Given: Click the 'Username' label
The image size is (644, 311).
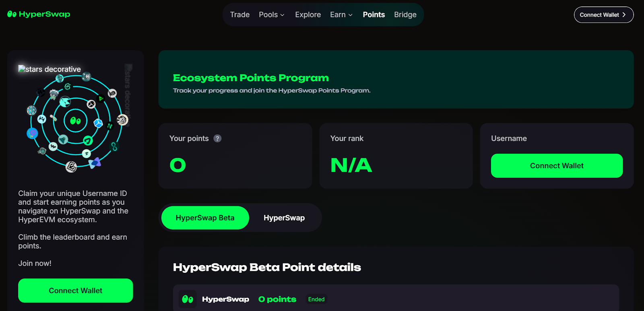Looking at the screenshot, I should pos(509,138).
